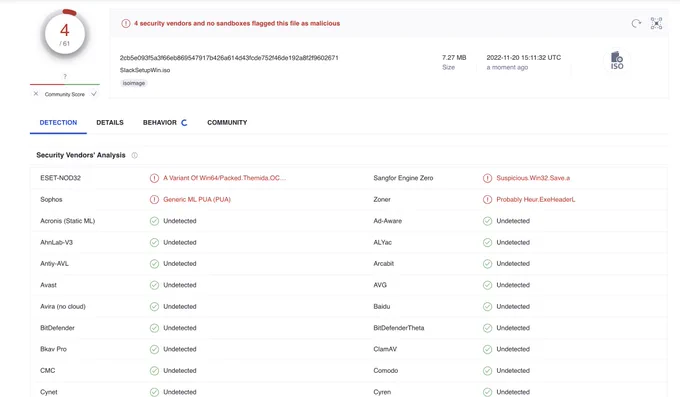Click the Security Vendors' Analysis heading
Image resolution: width=680 pixels, height=397 pixels.
click(81, 155)
